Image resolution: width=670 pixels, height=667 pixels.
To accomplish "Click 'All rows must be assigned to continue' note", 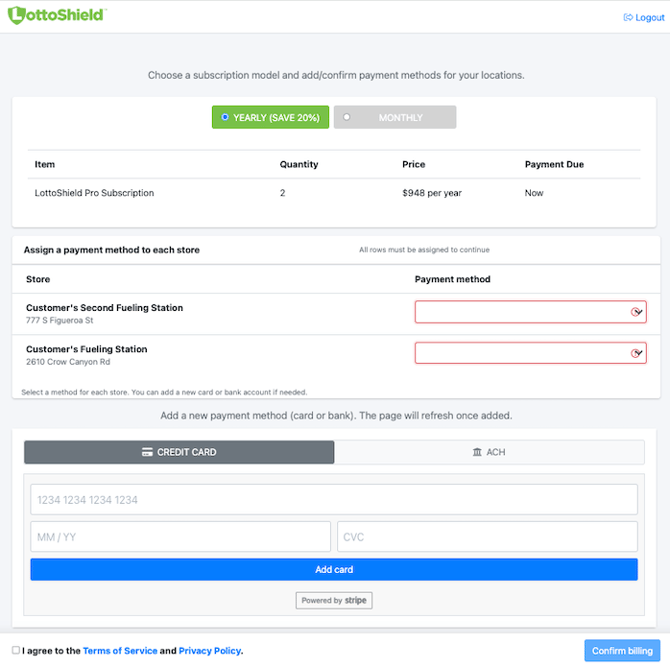I will coord(424,250).
